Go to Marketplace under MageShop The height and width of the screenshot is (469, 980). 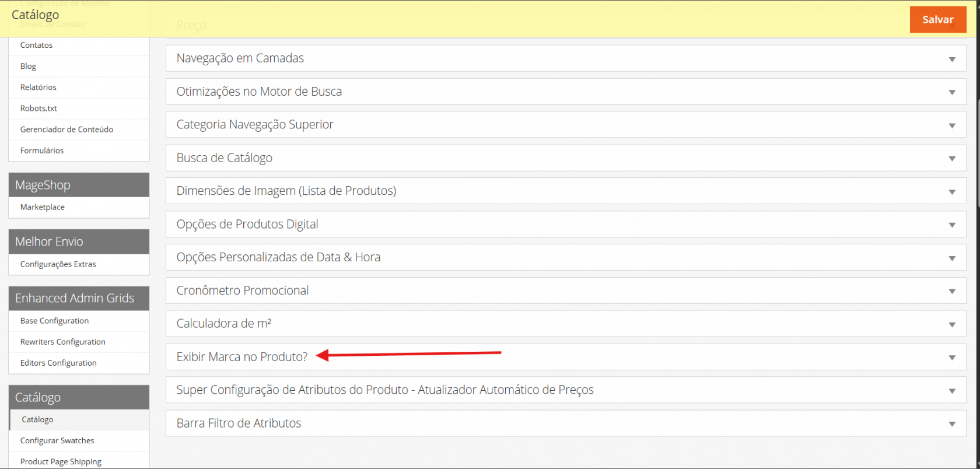click(43, 207)
